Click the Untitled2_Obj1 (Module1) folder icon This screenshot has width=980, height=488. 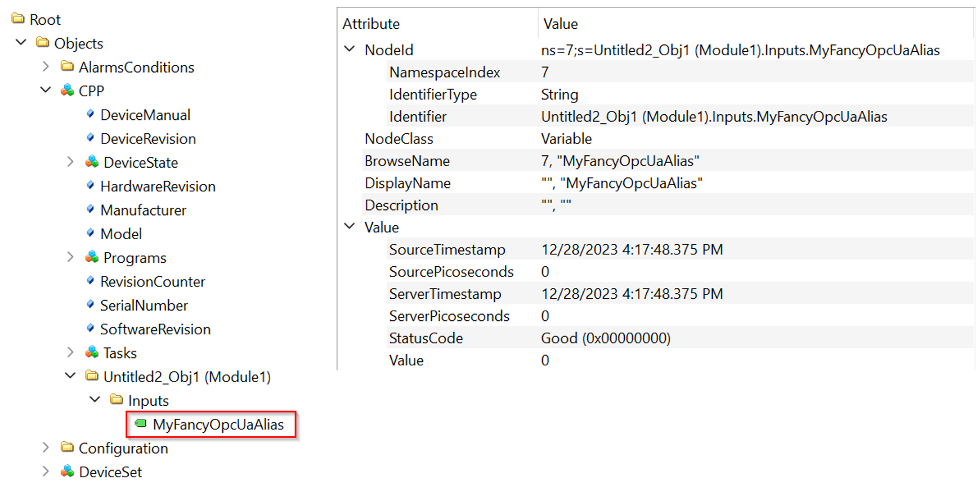pyautogui.click(x=92, y=375)
